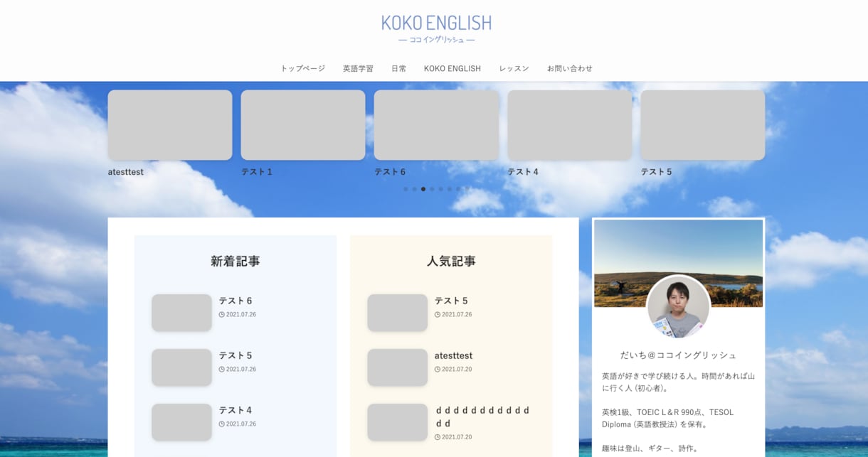This screenshot has height=457, width=868.
Task: Click the テスト4 title under the carousel
Action: pyautogui.click(x=523, y=172)
